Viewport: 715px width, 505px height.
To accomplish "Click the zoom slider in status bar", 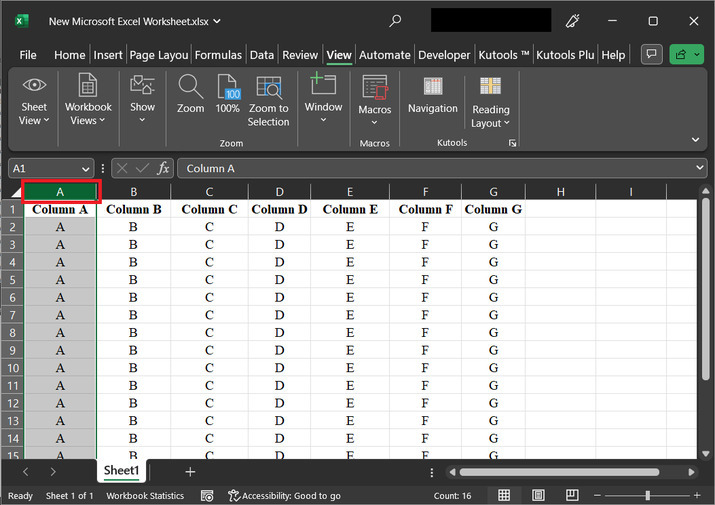I will 647,496.
